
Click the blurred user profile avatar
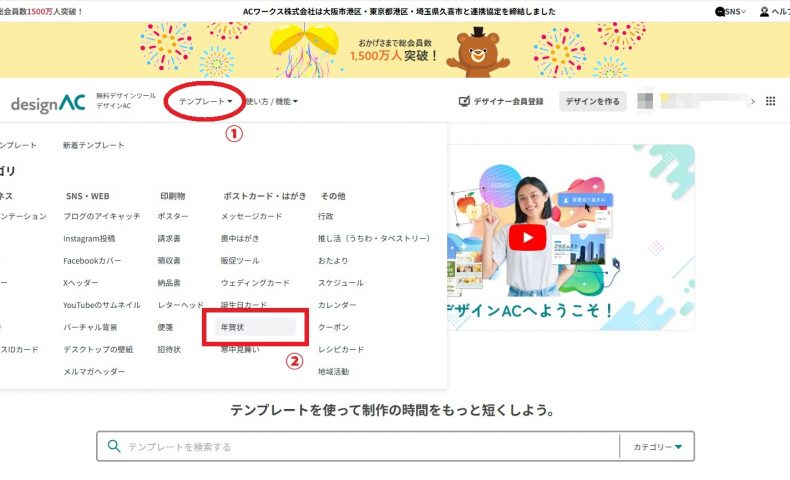tap(646, 101)
